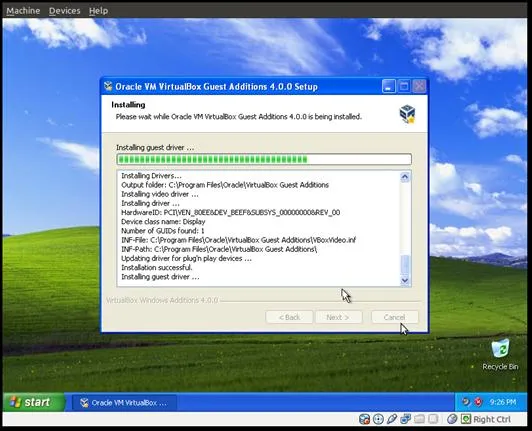Open the Recycle Bin desktop icon
Screen dimensions: 532x431
[x=500, y=354]
